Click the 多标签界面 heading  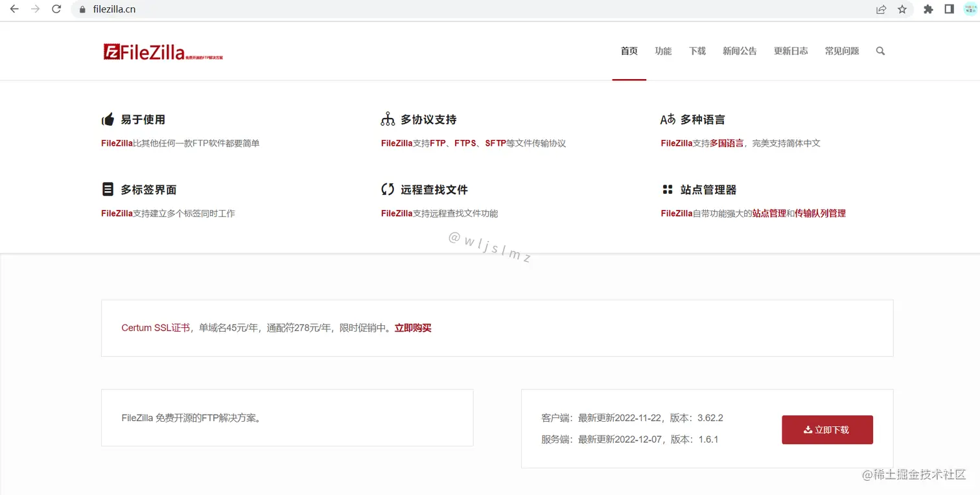[148, 190]
